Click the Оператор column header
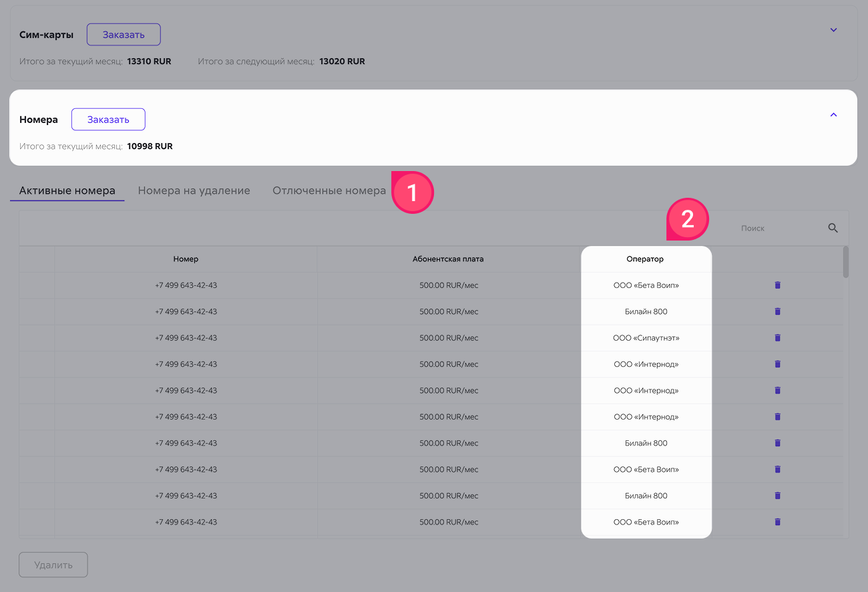Screen dimensions: 868x592 [645, 259]
